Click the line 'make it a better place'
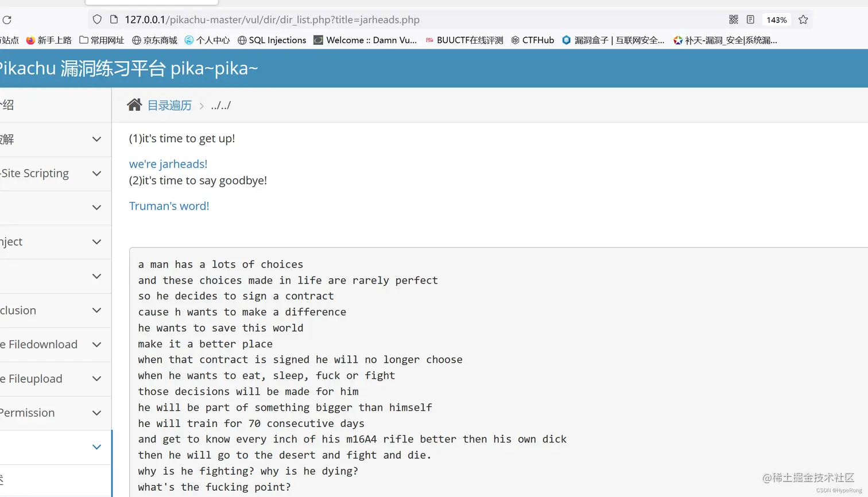868x497 pixels. pos(206,344)
